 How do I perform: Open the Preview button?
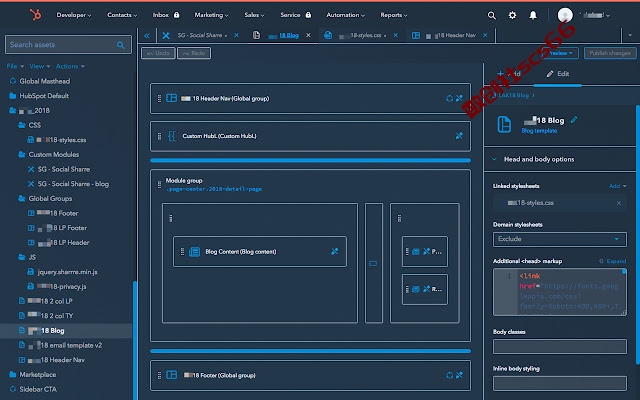point(561,53)
